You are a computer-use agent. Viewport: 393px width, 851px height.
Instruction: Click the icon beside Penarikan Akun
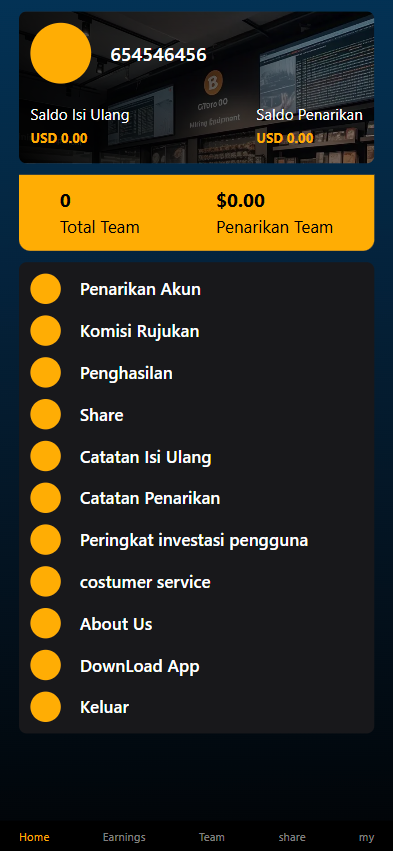pos(46,289)
